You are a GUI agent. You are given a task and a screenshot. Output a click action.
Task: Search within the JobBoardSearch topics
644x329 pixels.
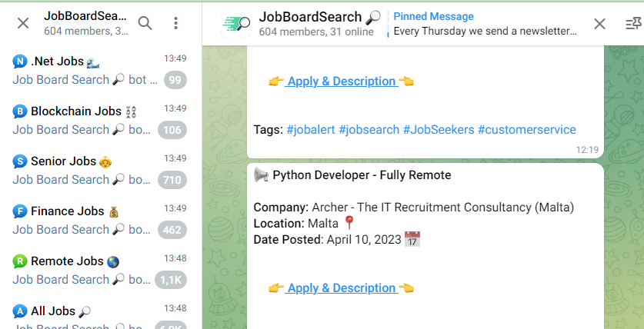[x=145, y=23]
